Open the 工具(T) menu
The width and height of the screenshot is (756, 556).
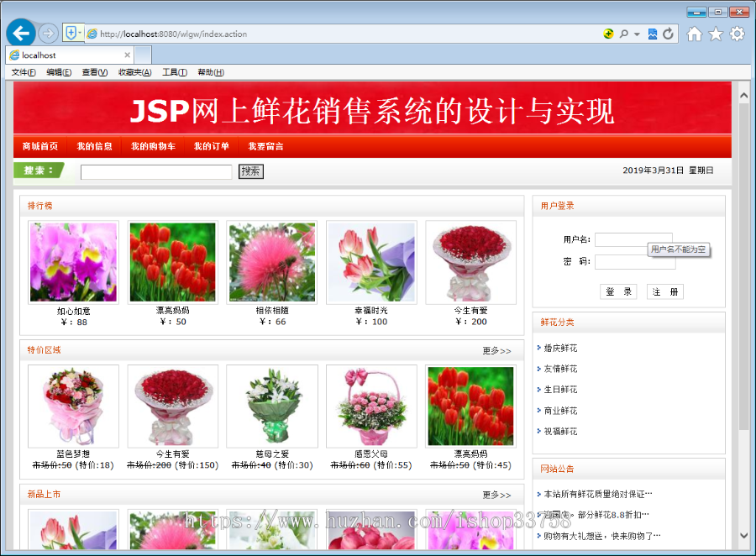coord(176,72)
